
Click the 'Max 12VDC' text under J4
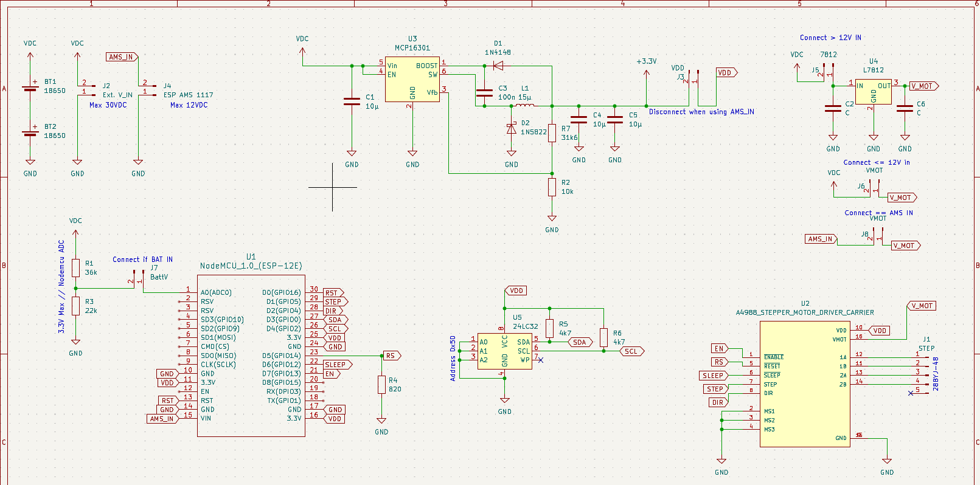[189, 105]
